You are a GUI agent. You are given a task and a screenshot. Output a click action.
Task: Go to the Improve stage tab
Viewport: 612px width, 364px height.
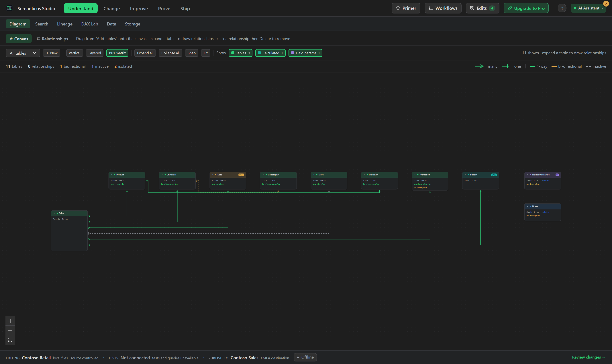click(x=139, y=9)
